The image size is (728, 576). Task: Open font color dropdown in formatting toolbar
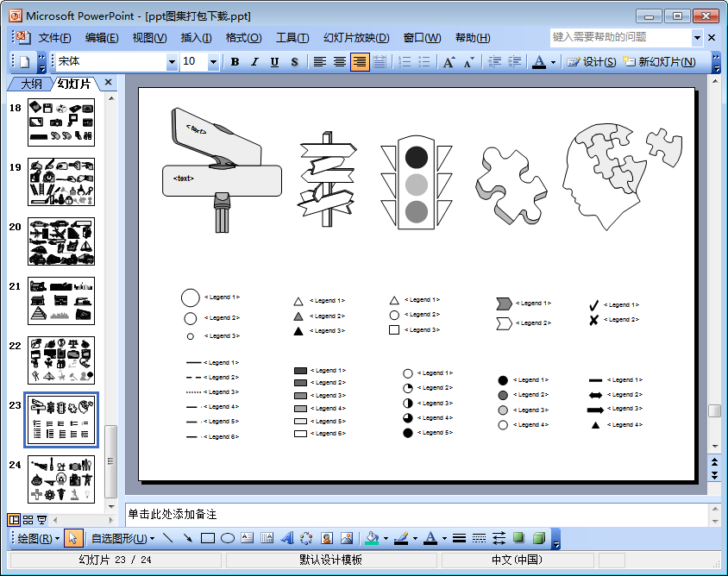point(553,62)
